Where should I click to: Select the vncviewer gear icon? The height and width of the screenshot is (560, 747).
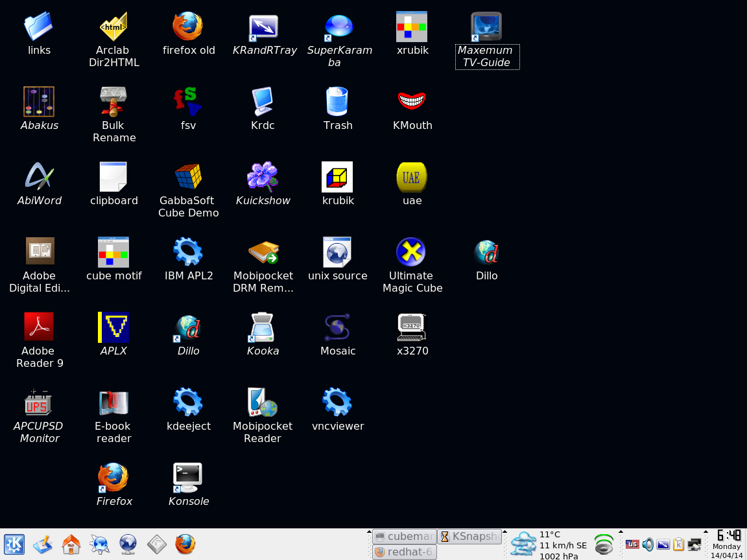(x=338, y=402)
